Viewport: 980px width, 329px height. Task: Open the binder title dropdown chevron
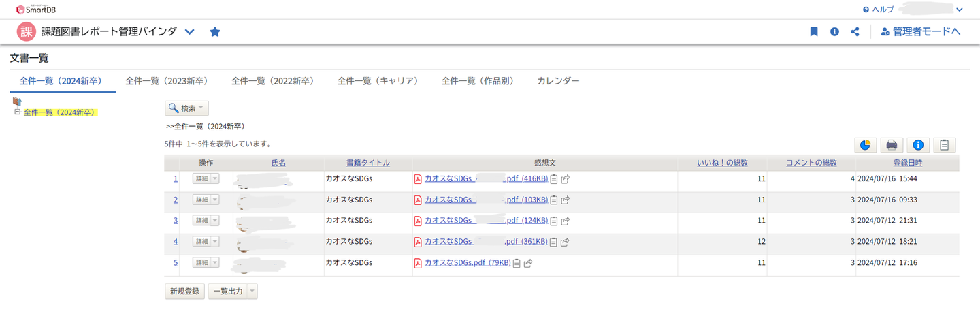(x=190, y=31)
